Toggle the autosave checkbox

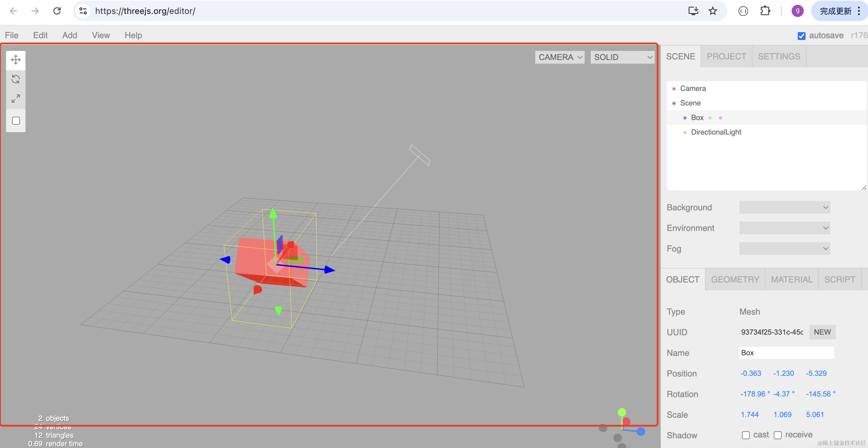(802, 36)
